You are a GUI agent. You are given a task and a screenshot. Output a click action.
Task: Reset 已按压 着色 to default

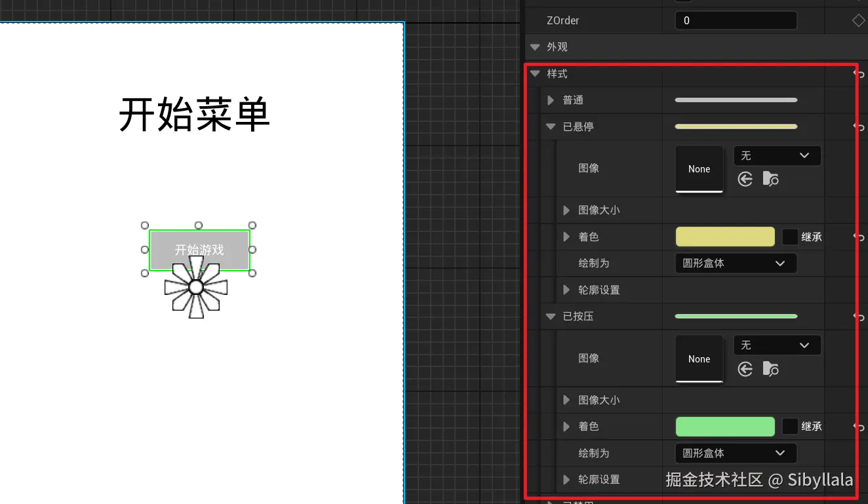pos(859,427)
